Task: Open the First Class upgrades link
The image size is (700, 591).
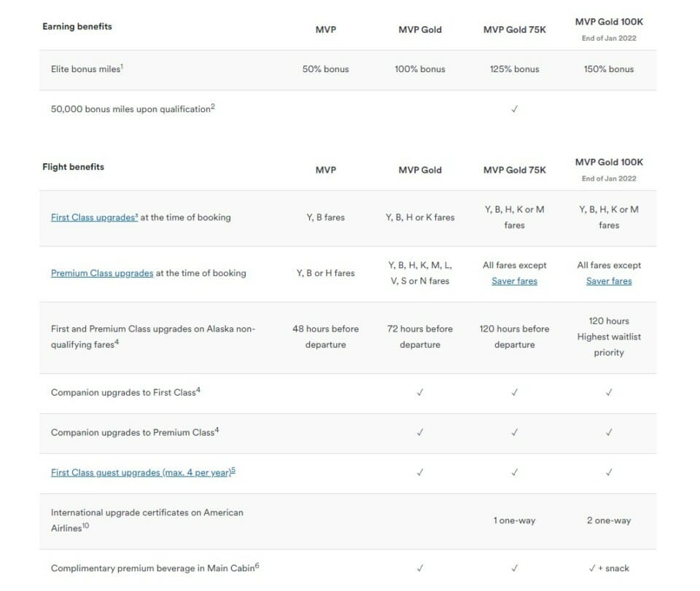Action: [94, 217]
